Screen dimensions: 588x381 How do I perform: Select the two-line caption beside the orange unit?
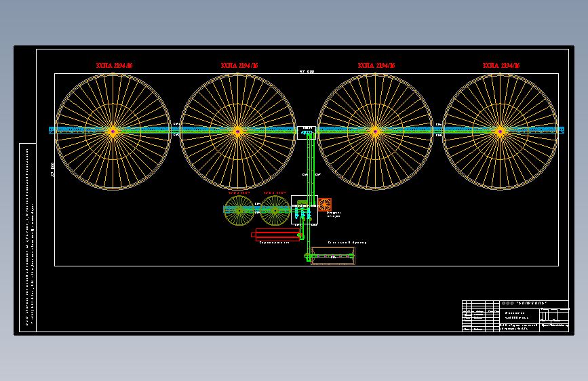click(334, 214)
